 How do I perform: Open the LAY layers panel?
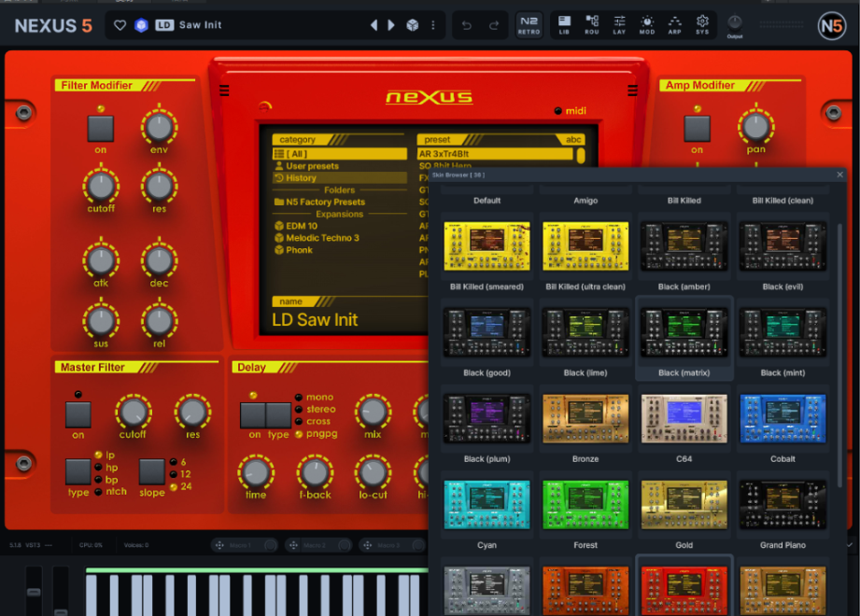pos(619,25)
